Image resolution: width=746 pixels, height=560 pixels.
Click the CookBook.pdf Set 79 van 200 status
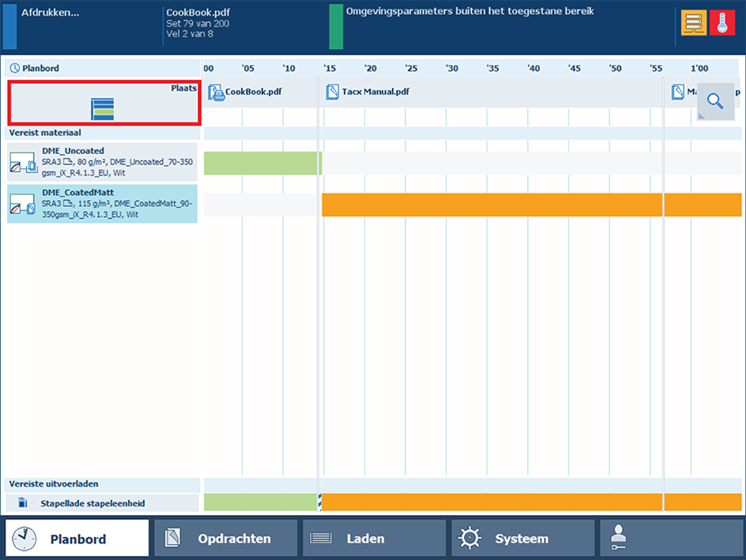tap(198, 23)
